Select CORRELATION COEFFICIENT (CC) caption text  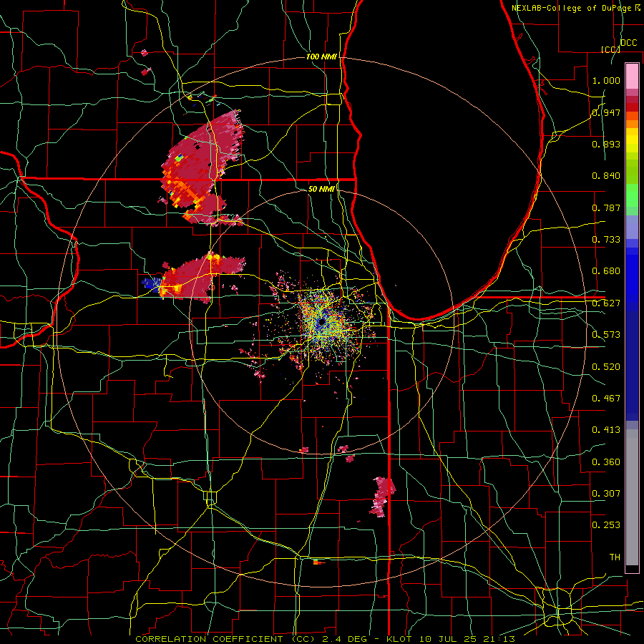click(x=225, y=639)
